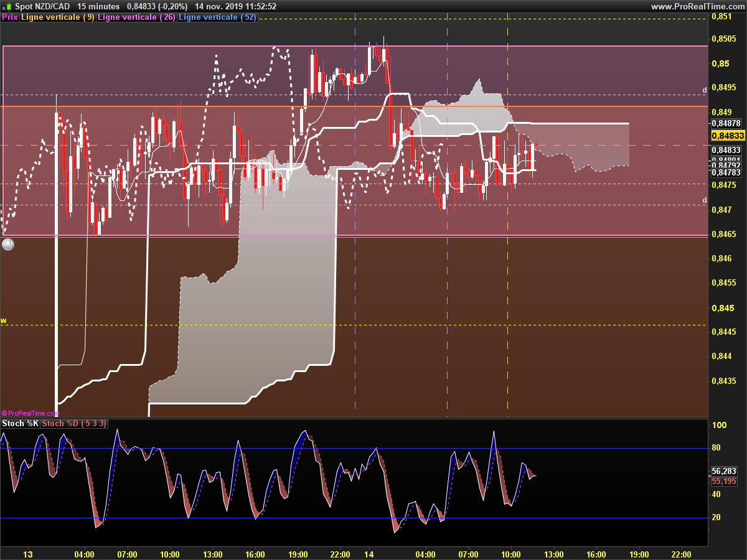747x560 pixels.
Task: Open www.ProRealTime.com in the title bar
Action: [697, 6]
